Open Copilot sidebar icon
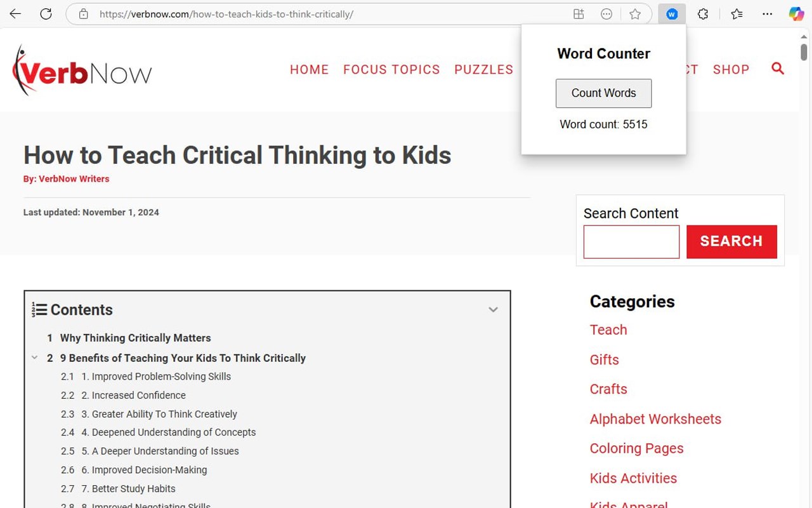This screenshot has height=508, width=812. [796, 14]
